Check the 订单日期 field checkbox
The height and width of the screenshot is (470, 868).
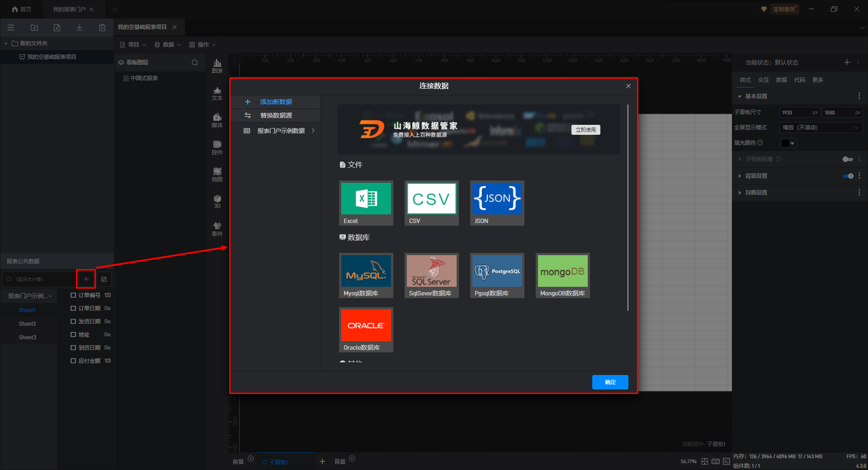coord(73,309)
